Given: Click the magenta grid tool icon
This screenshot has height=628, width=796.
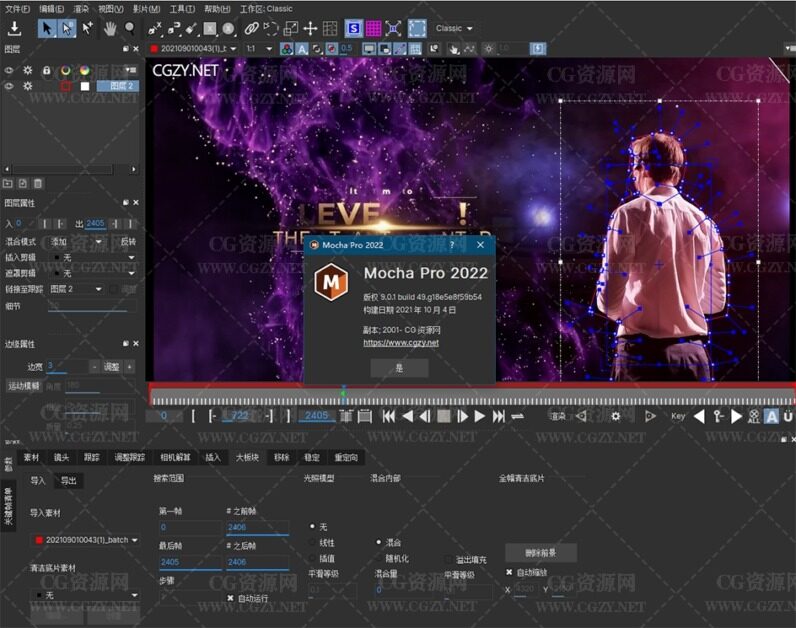Looking at the screenshot, I should click(x=372, y=28).
